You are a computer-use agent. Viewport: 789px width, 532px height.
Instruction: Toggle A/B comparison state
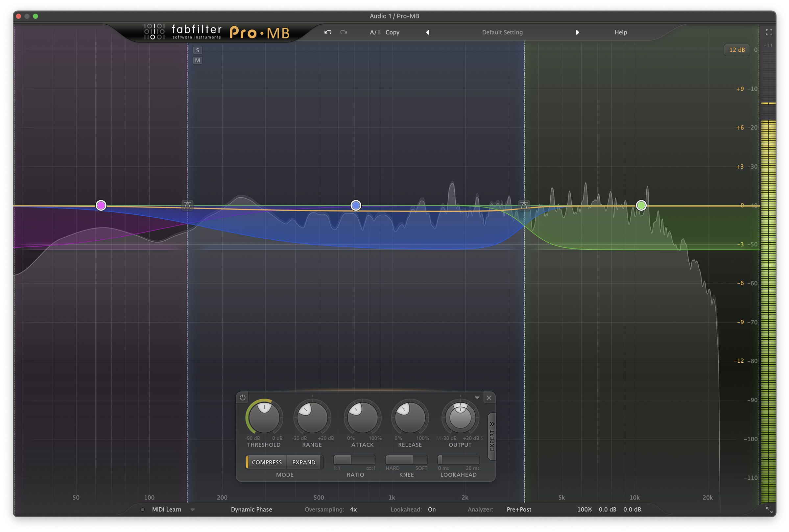coord(375,32)
